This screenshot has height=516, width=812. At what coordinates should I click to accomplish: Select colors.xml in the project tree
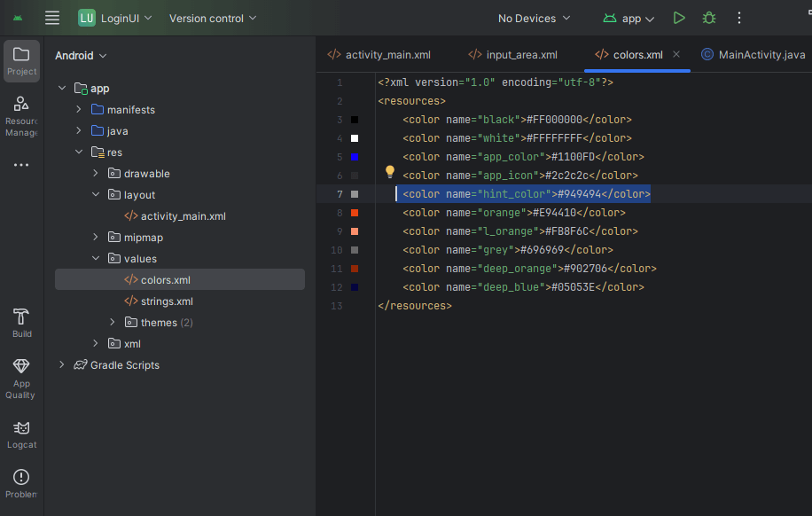[x=180, y=280]
